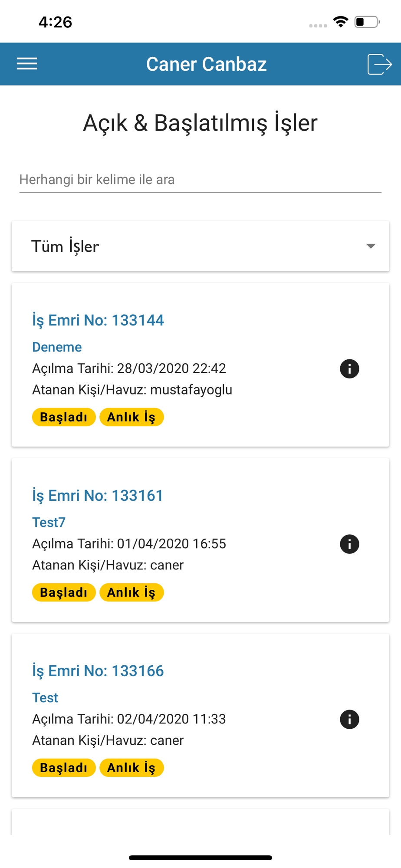This screenshot has width=401, height=868.
Task: Open İş Emri No: 133166 link
Action: 98,671
